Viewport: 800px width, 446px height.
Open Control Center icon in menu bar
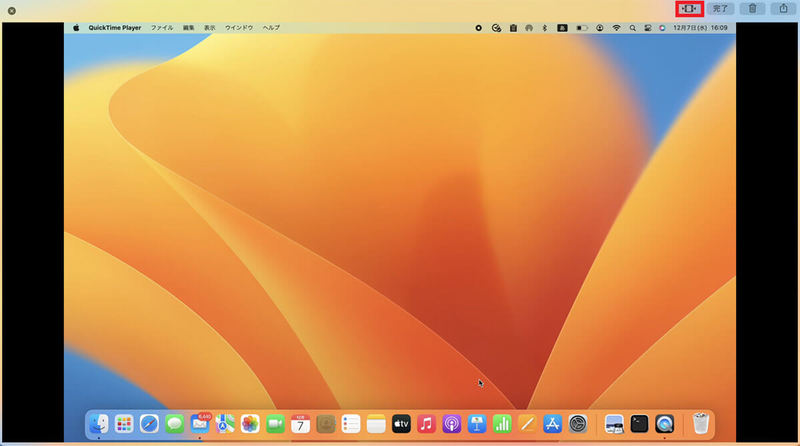click(x=647, y=28)
